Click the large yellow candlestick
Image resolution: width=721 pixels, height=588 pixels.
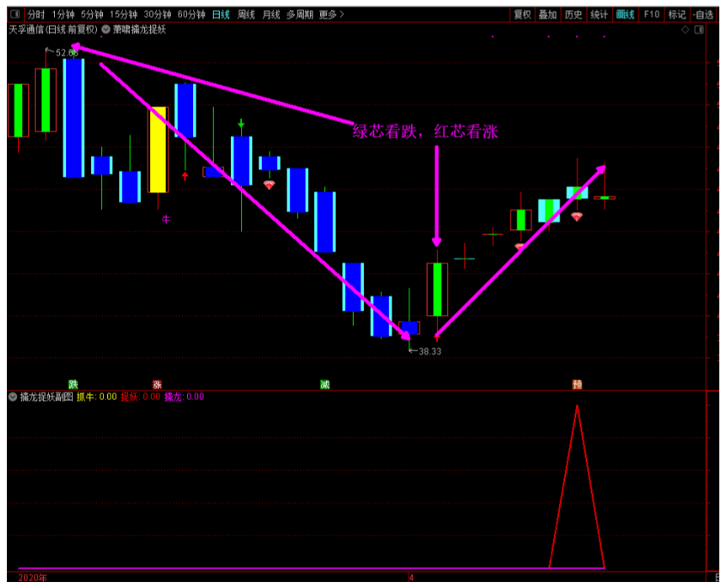click(158, 150)
